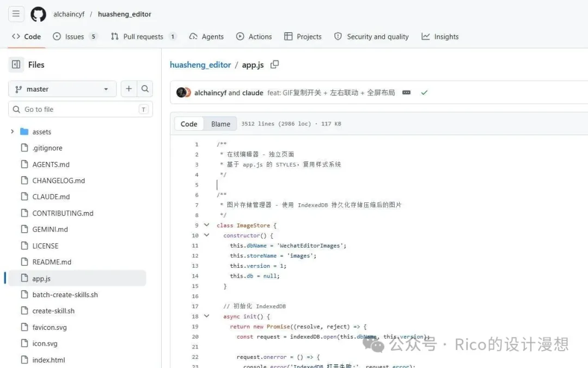Select code line number 1
The width and height of the screenshot is (588, 368).
coord(197,144)
